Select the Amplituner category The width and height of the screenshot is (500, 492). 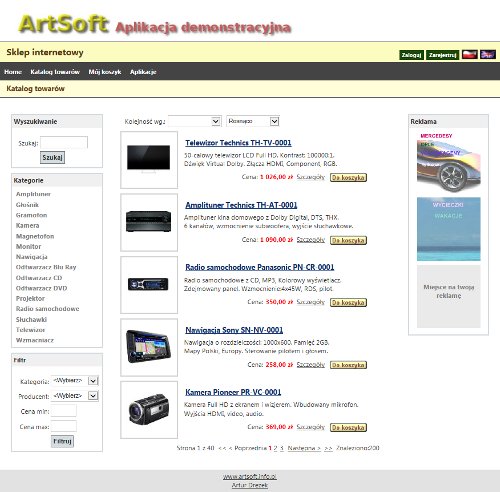tap(33, 194)
